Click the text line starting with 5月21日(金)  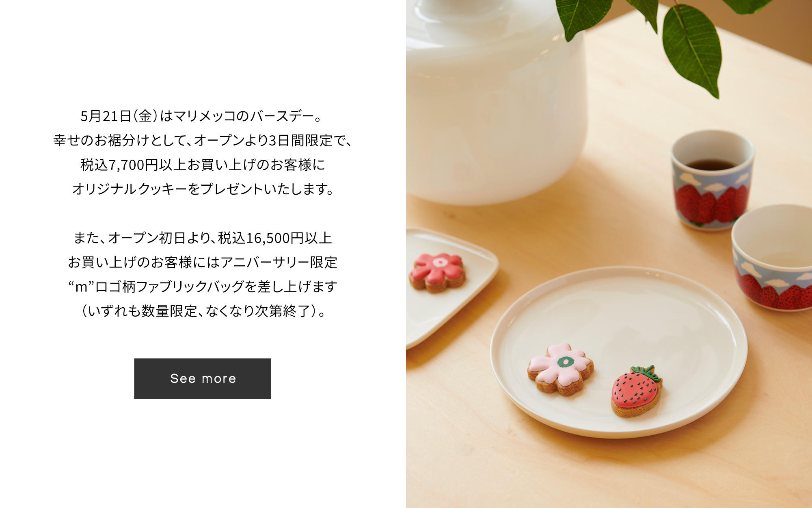click(202, 116)
